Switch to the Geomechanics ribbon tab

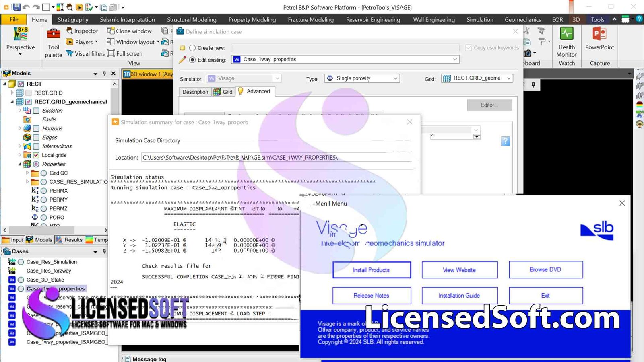click(523, 19)
